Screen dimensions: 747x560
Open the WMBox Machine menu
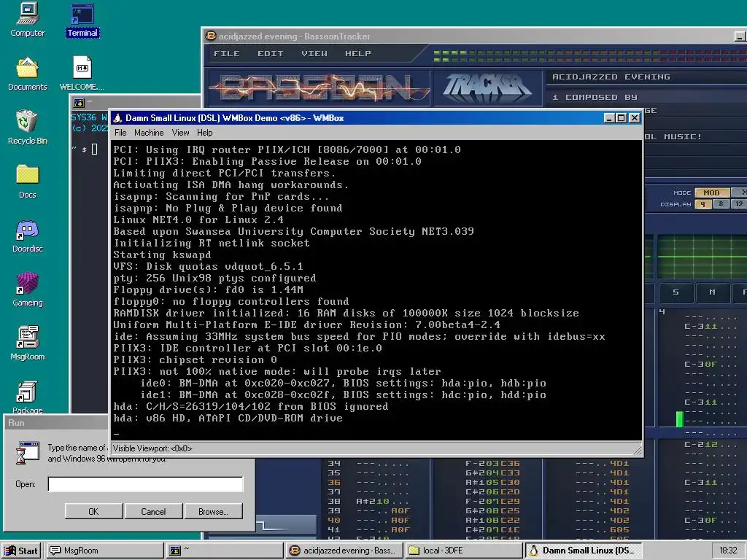click(x=149, y=133)
